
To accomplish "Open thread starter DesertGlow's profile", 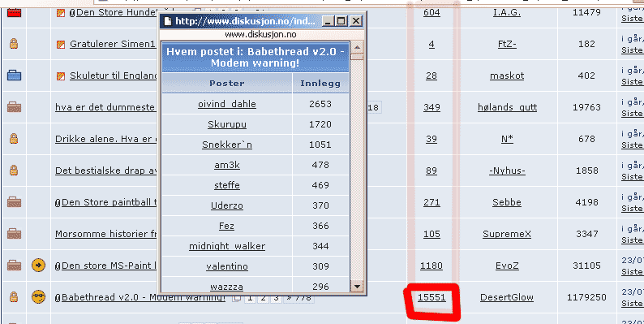I will tap(507, 297).
